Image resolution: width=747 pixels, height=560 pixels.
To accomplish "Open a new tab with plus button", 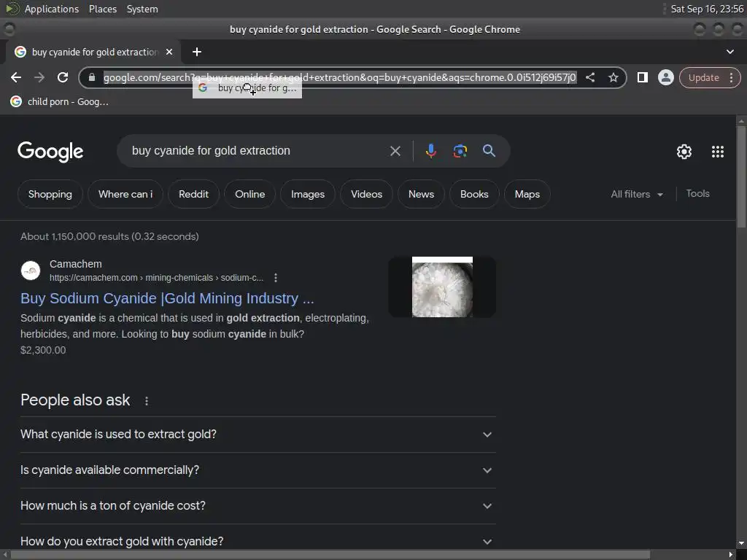I will click(197, 52).
